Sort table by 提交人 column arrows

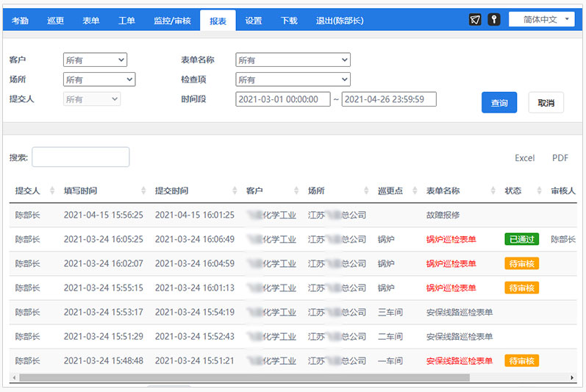point(52,191)
